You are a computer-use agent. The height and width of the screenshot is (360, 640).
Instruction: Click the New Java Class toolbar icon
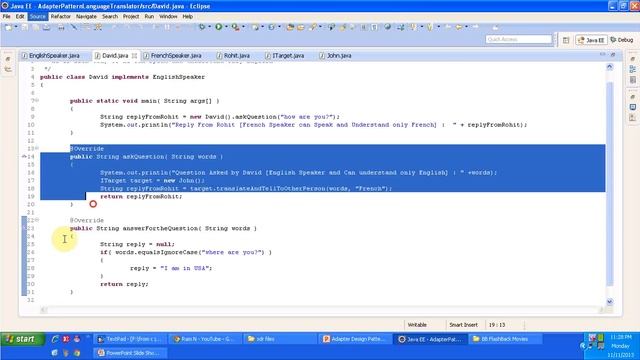click(x=272, y=27)
